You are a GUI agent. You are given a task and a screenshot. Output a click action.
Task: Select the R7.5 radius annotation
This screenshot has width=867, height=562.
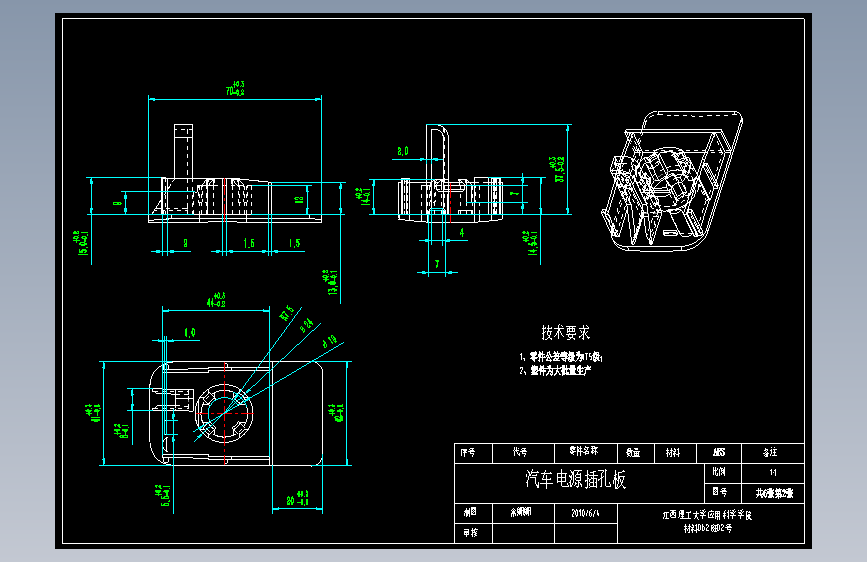(x=287, y=313)
